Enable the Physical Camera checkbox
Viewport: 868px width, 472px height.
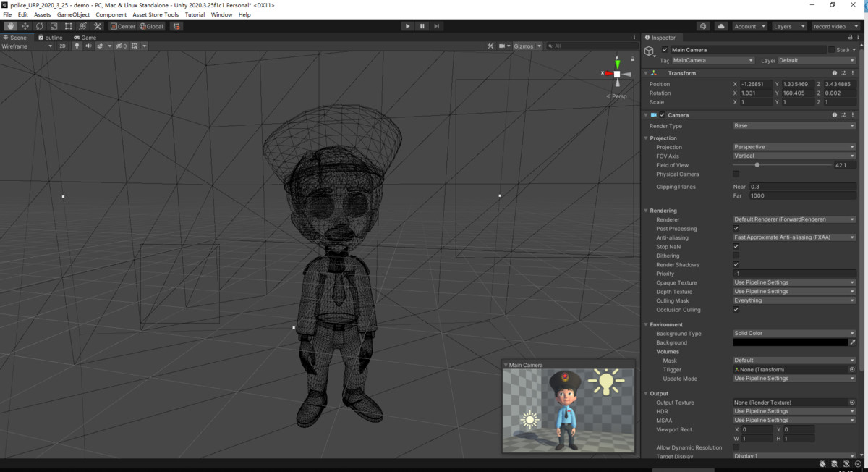736,174
